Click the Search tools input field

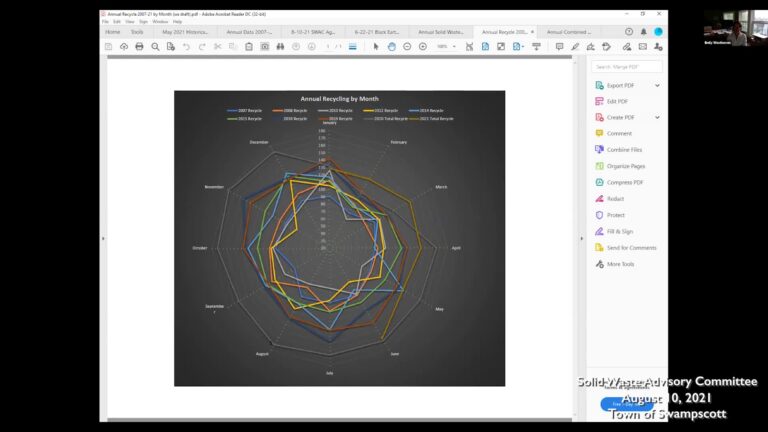627,67
